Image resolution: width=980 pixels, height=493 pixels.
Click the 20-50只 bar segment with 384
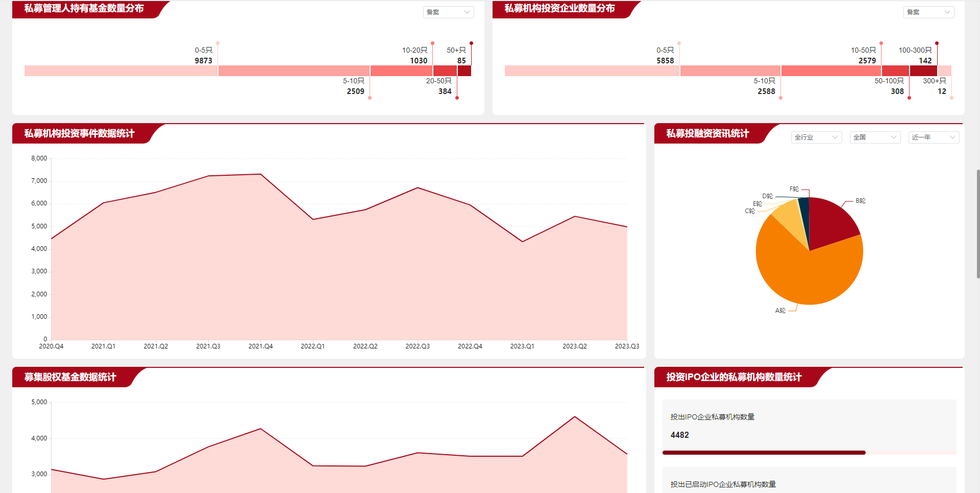pos(445,71)
